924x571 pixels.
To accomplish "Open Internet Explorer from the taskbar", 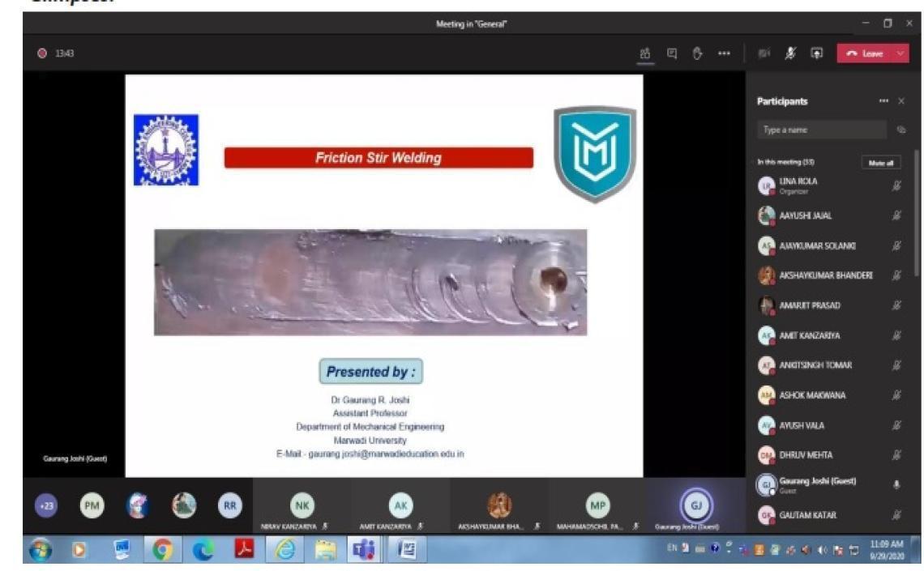I will coord(285,550).
